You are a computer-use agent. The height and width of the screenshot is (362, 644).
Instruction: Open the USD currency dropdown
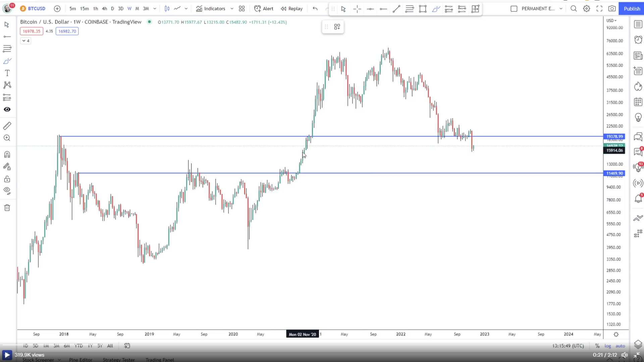pyautogui.click(x=611, y=20)
